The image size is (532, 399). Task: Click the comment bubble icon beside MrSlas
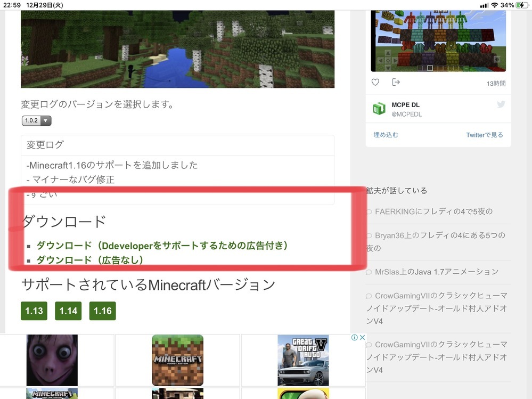(369, 272)
